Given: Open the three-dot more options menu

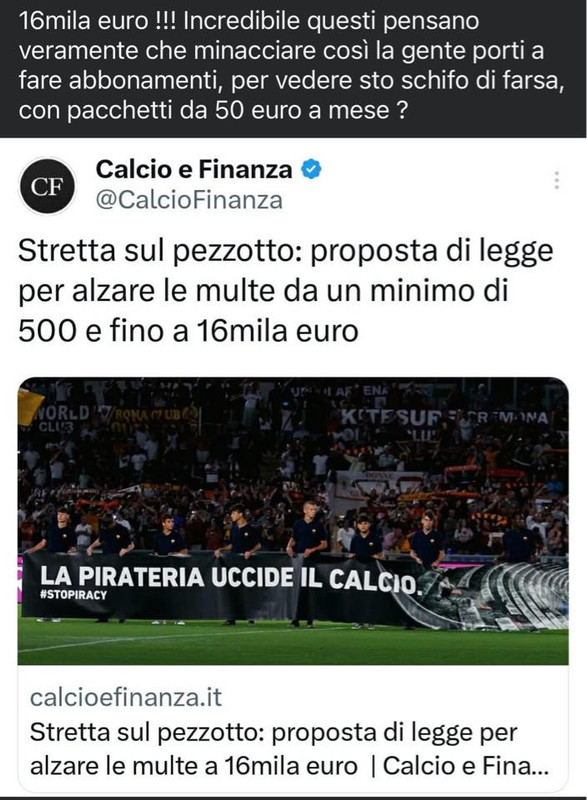Looking at the screenshot, I should point(556,180).
